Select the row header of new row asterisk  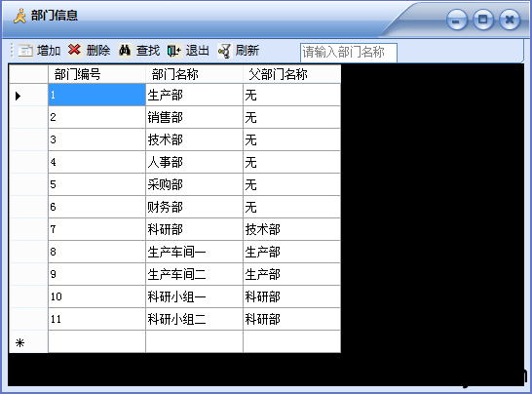pyautogui.click(x=28, y=341)
